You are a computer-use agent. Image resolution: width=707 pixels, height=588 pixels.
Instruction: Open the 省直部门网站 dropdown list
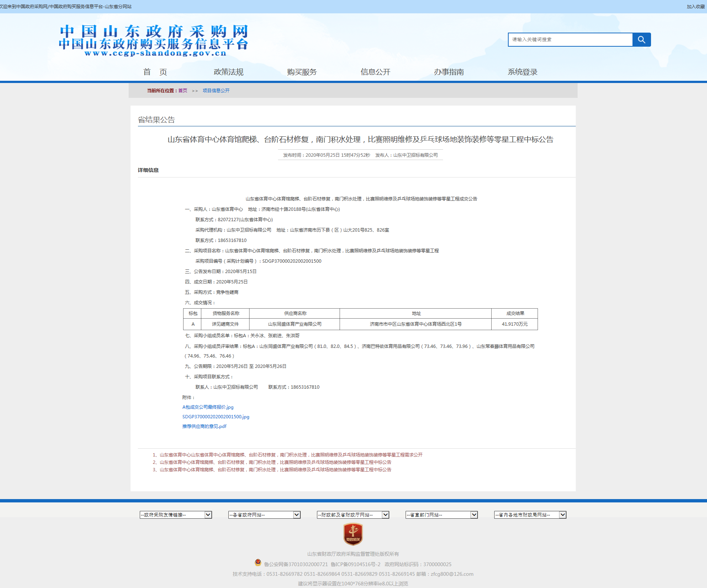click(441, 515)
